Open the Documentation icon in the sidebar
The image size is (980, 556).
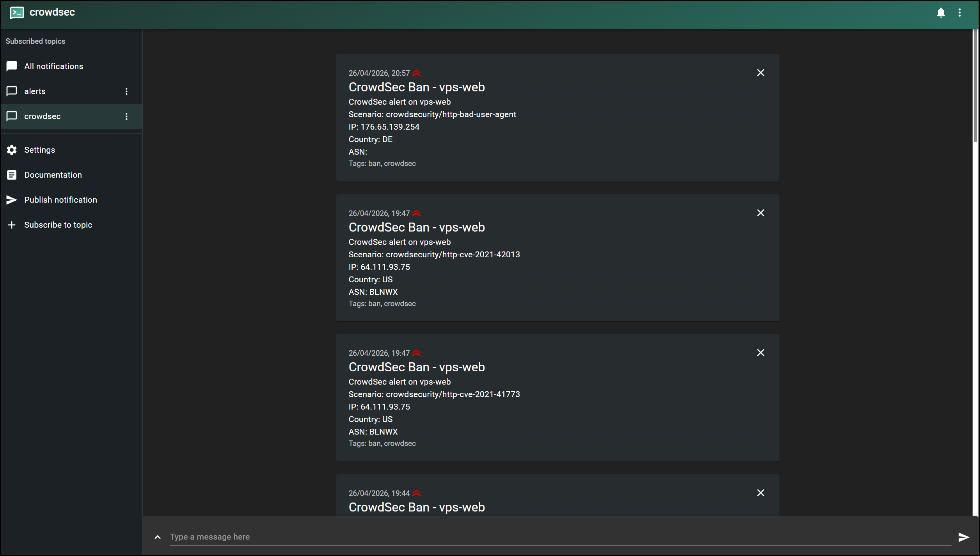pyautogui.click(x=12, y=175)
